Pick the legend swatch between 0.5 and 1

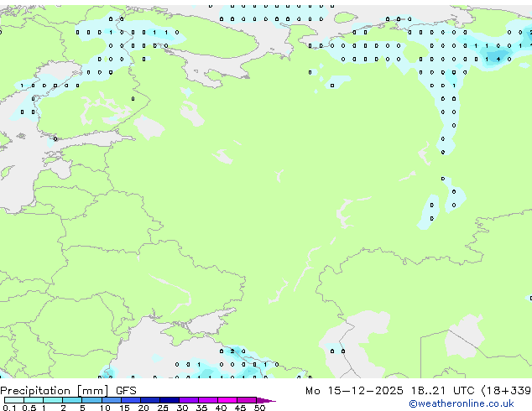34,400
